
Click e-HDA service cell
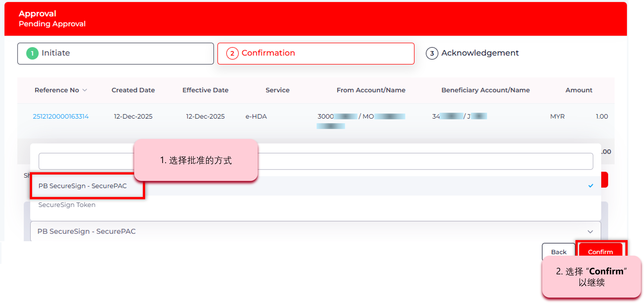click(256, 117)
